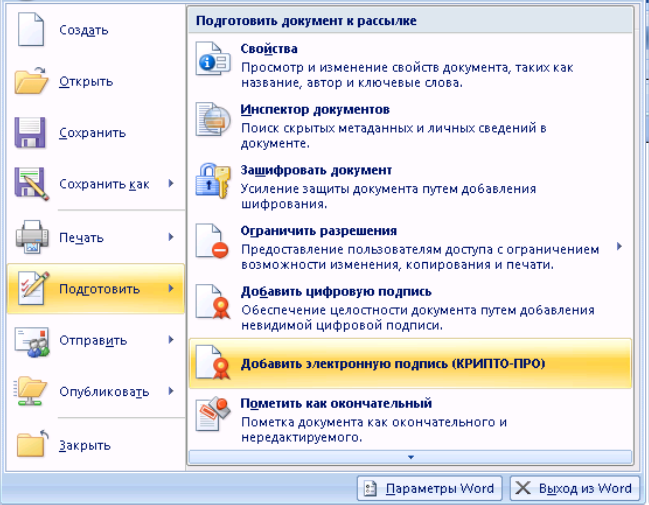
Task: Click description Просмотр и изменение свойств
Action: [x=407, y=75]
